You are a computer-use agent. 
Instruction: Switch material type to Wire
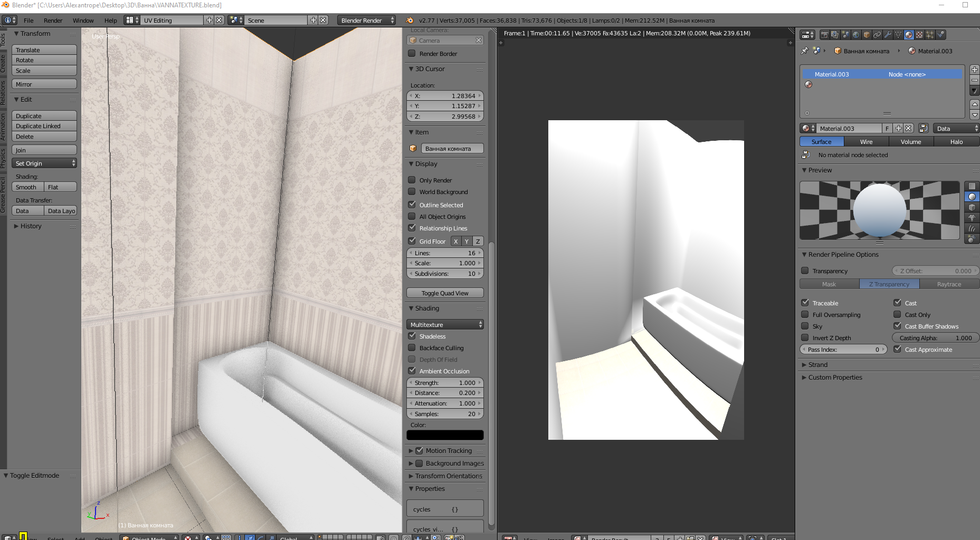click(x=867, y=142)
